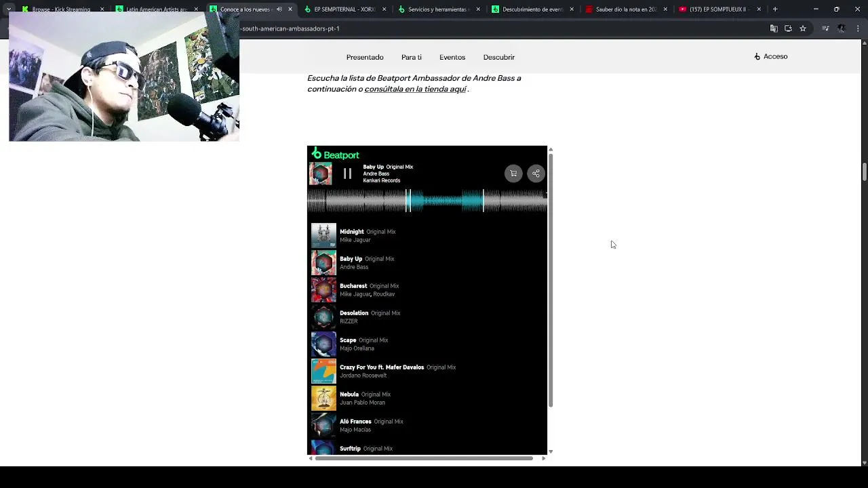The height and width of the screenshot is (488, 868).
Task: Click 'Kankari Records' label in the player header
Action: (x=381, y=180)
